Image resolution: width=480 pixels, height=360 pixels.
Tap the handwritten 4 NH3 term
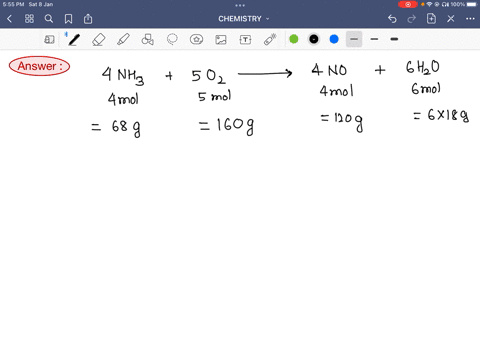pyautogui.click(x=123, y=76)
